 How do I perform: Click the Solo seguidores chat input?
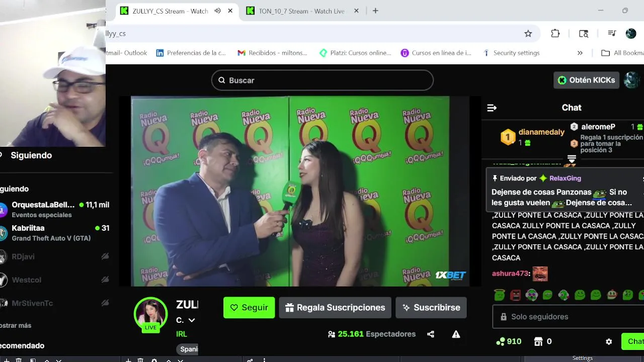(x=569, y=317)
